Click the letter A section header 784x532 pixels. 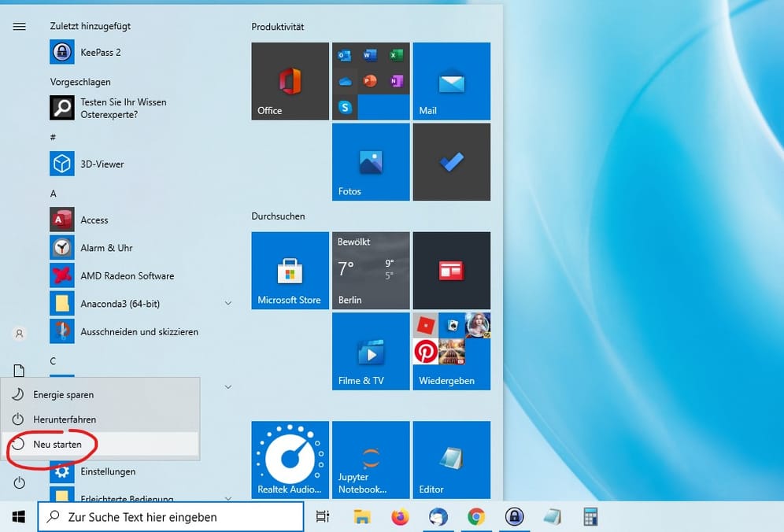click(x=53, y=194)
